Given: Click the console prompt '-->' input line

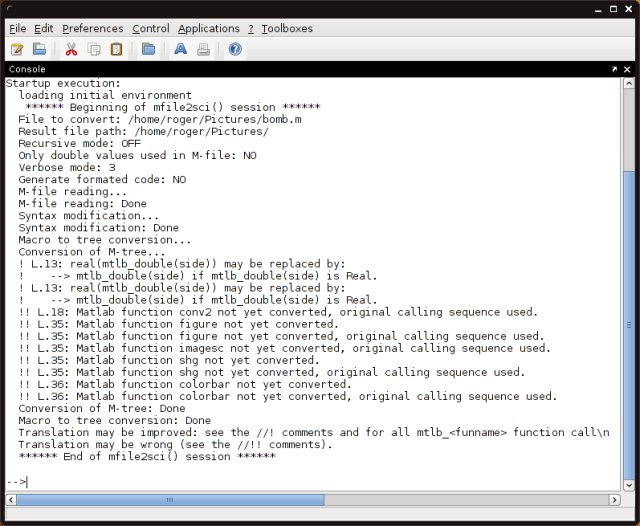Looking at the screenshot, I should coord(313,482).
